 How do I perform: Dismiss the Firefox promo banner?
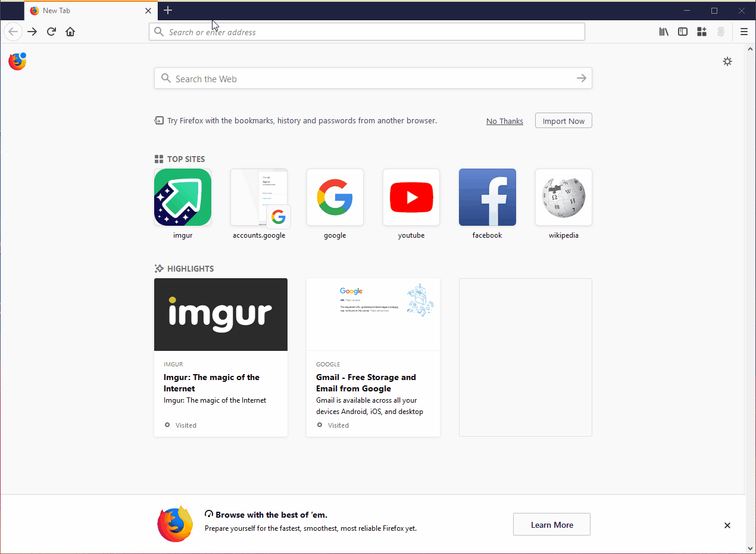[727, 525]
